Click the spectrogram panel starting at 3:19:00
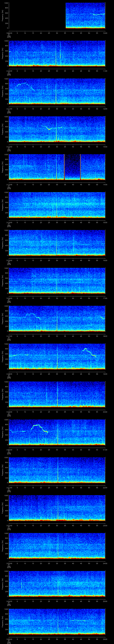Screen dimensions: 114x644 pos(57,394)
